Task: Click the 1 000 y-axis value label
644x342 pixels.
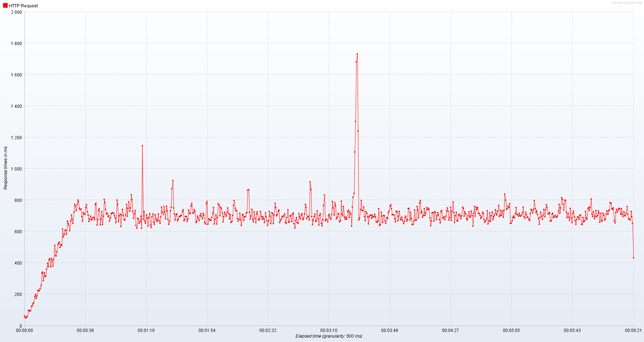Action: (x=17, y=169)
